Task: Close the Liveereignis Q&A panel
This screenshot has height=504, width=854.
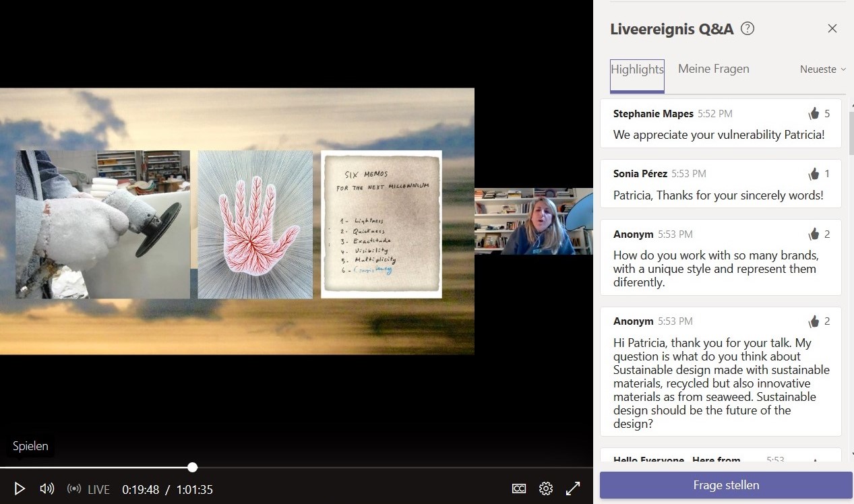Action: tap(832, 28)
